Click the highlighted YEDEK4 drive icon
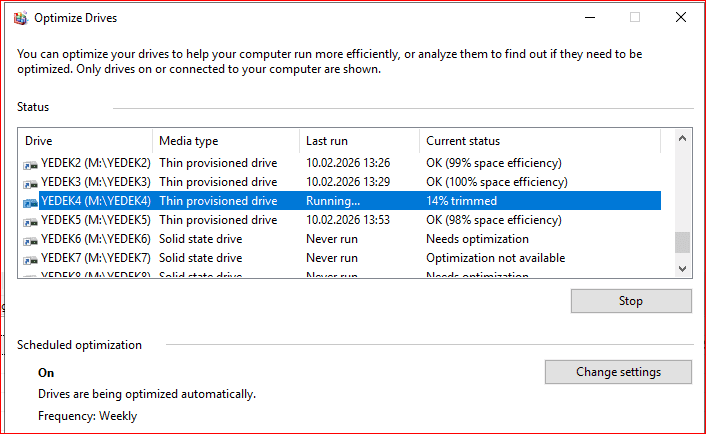The height and width of the screenshot is (434, 706). 31,201
